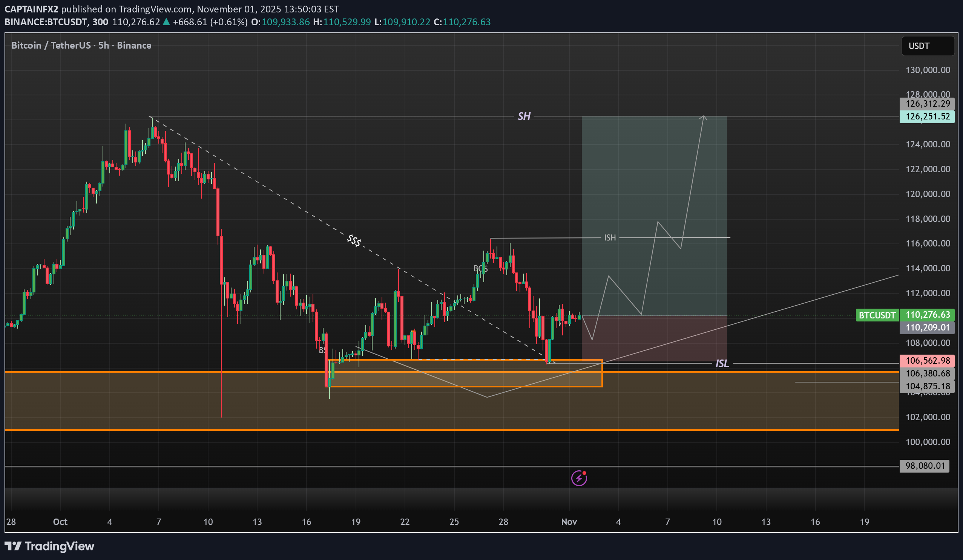Click the 98,080.01 price label near the bottom
963x560 pixels.
click(924, 466)
